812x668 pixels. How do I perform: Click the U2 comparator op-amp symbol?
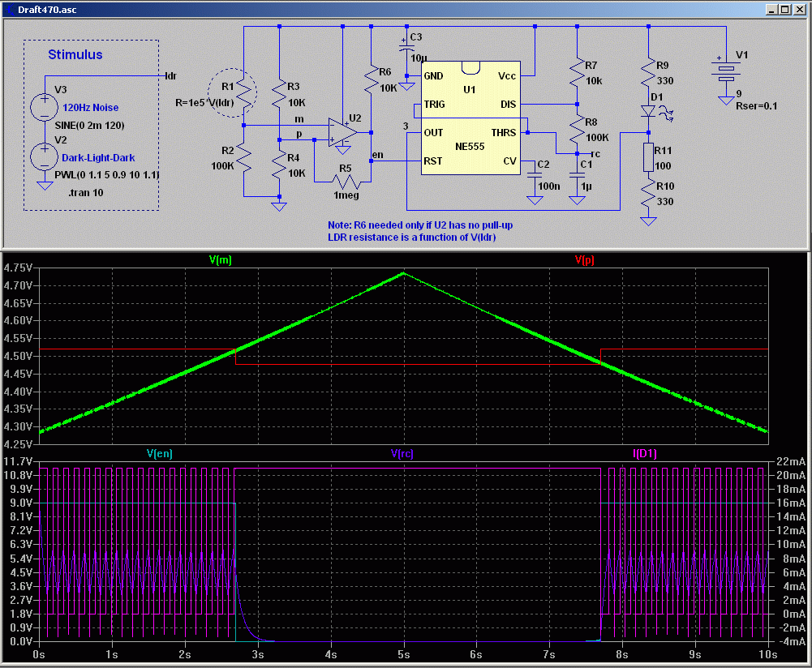coord(342,133)
